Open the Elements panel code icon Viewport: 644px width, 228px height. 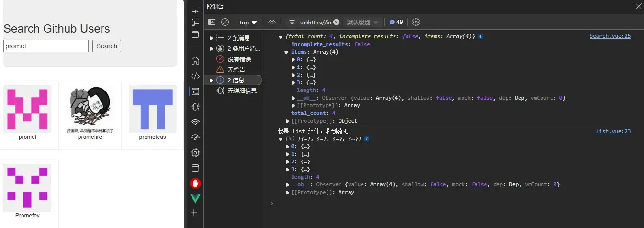point(195,76)
